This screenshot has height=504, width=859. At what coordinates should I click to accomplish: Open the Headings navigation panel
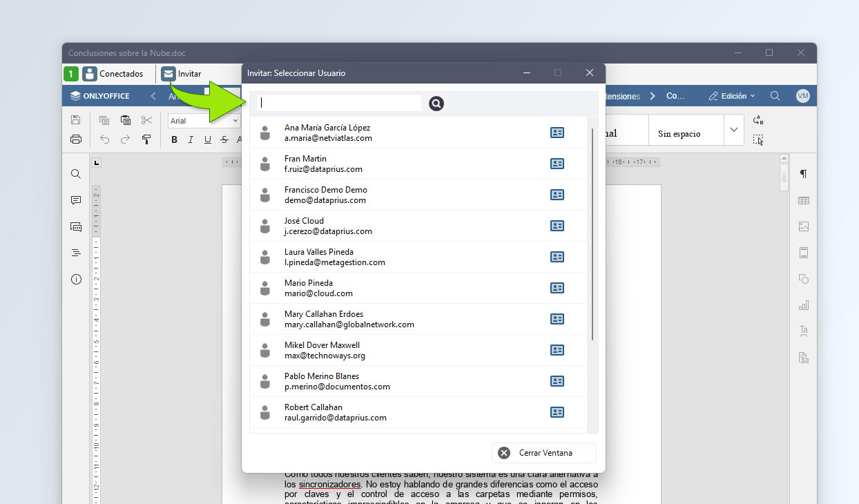(76, 253)
